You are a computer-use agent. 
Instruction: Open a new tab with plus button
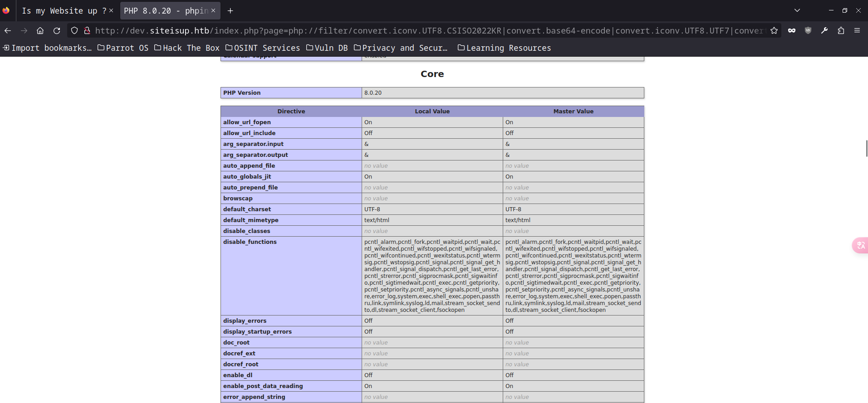[x=230, y=10]
